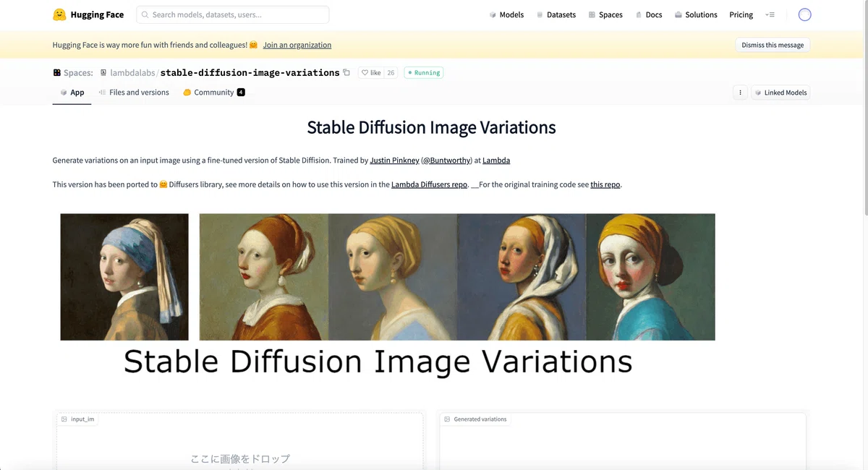Open the three-dot options menu
The image size is (868, 470).
tap(740, 93)
